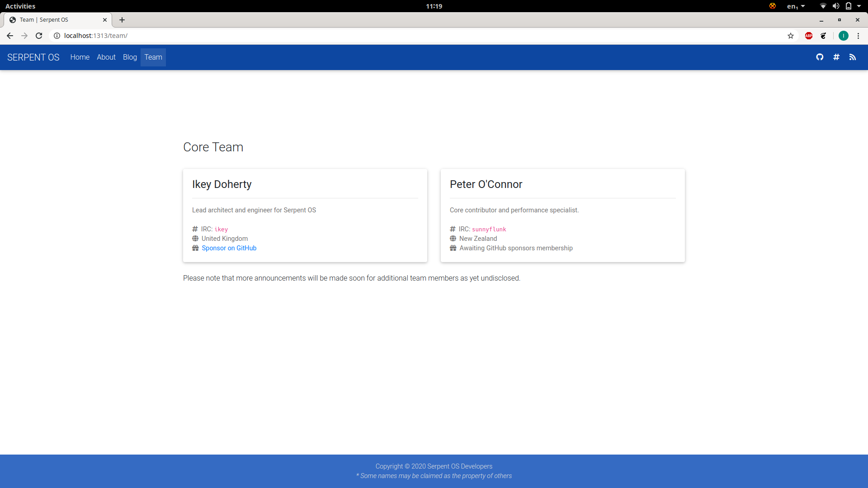Click Awaiting GitHub sponsors membership text
The width and height of the screenshot is (868, 488).
point(516,248)
